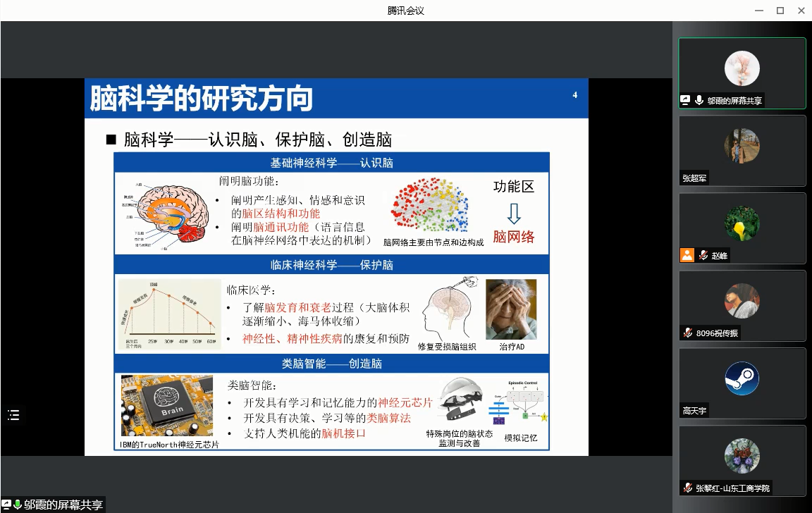Click 赵峰's muted microphone icon
This screenshot has width=812, height=513.
[x=703, y=256]
